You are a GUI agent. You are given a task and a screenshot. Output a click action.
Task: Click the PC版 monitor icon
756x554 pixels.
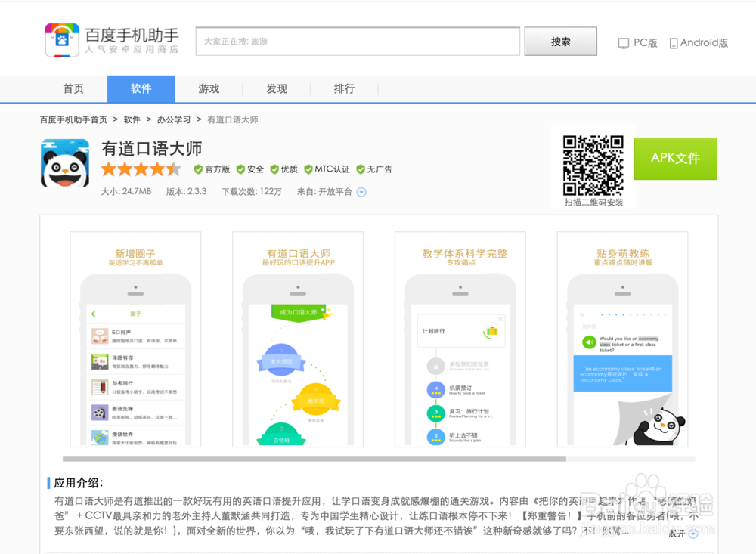click(x=624, y=43)
